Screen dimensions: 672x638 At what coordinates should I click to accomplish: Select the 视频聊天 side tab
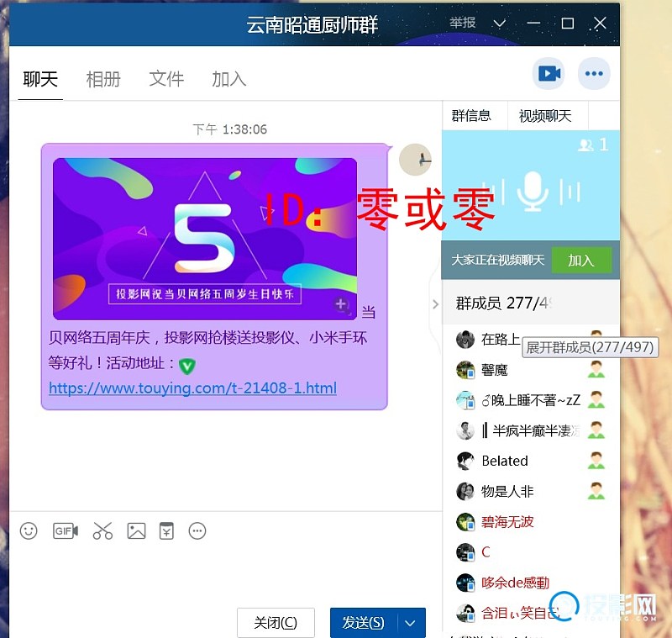pos(545,116)
